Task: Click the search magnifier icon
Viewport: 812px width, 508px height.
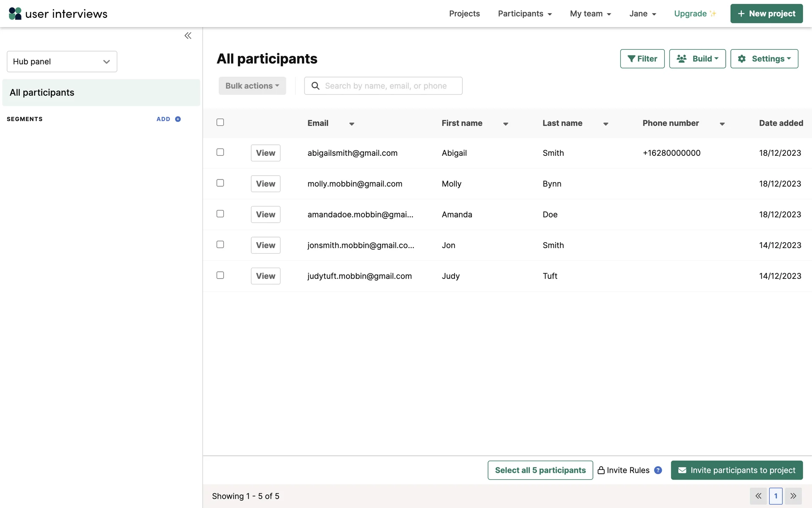Action: point(315,86)
